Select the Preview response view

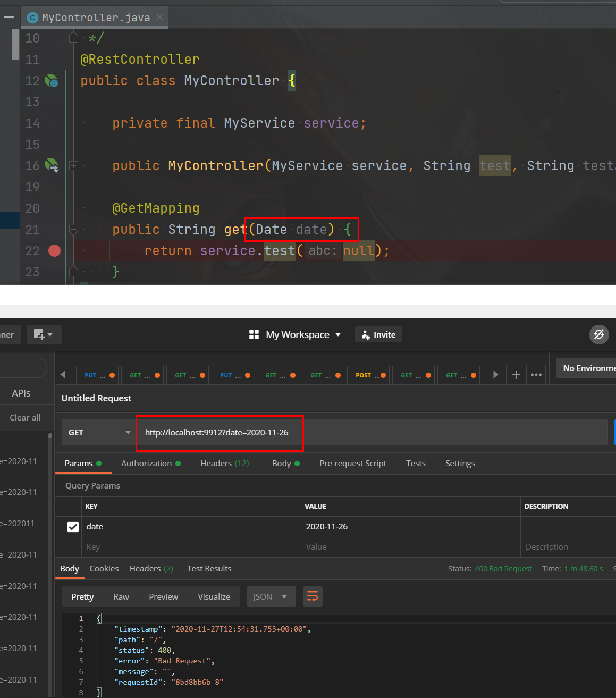[x=164, y=596]
